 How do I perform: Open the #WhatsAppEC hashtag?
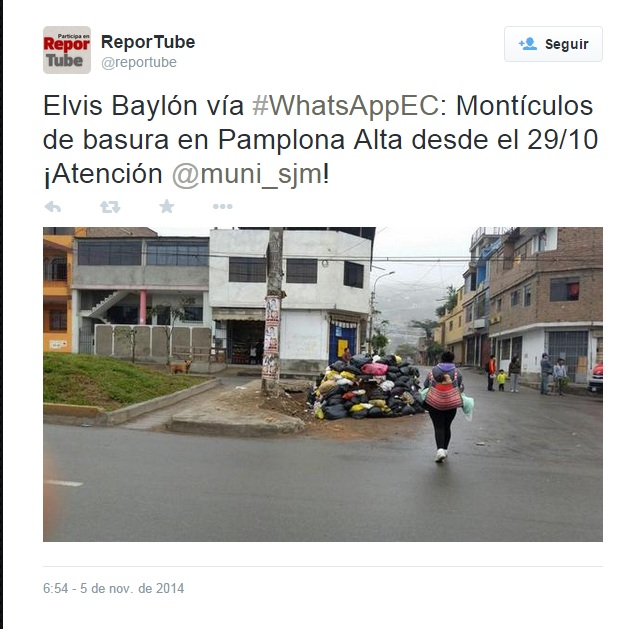pos(346,106)
